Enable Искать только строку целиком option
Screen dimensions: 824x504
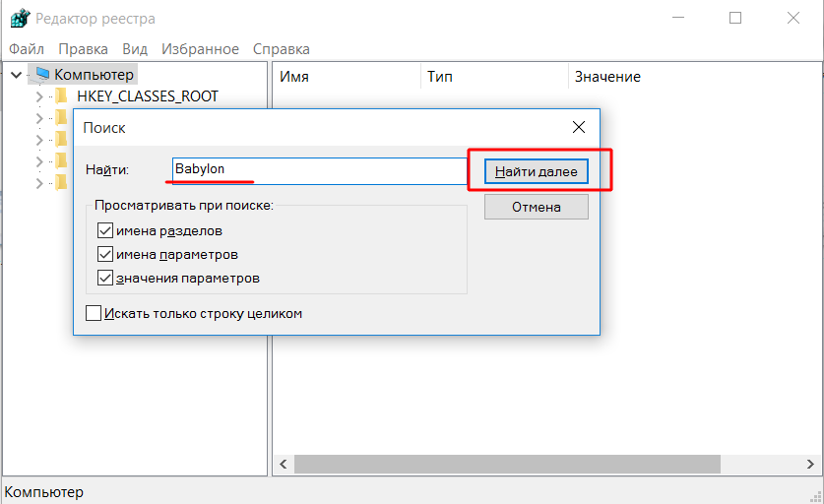click(94, 313)
